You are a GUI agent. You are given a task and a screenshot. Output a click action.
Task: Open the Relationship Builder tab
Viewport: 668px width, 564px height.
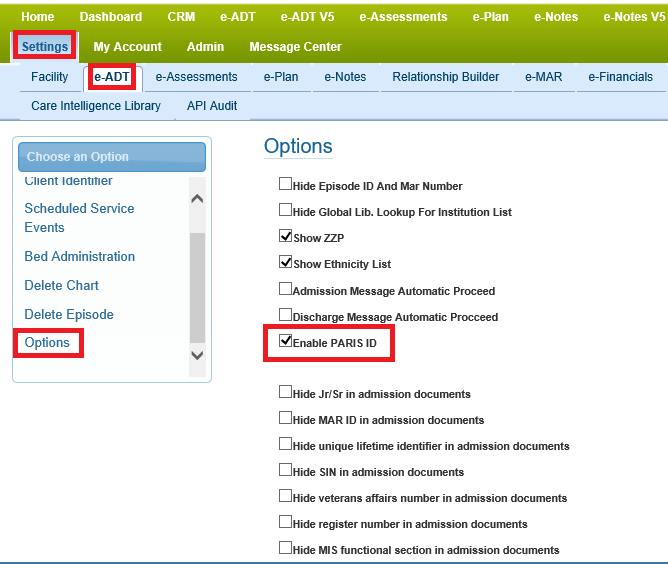[x=445, y=77]
